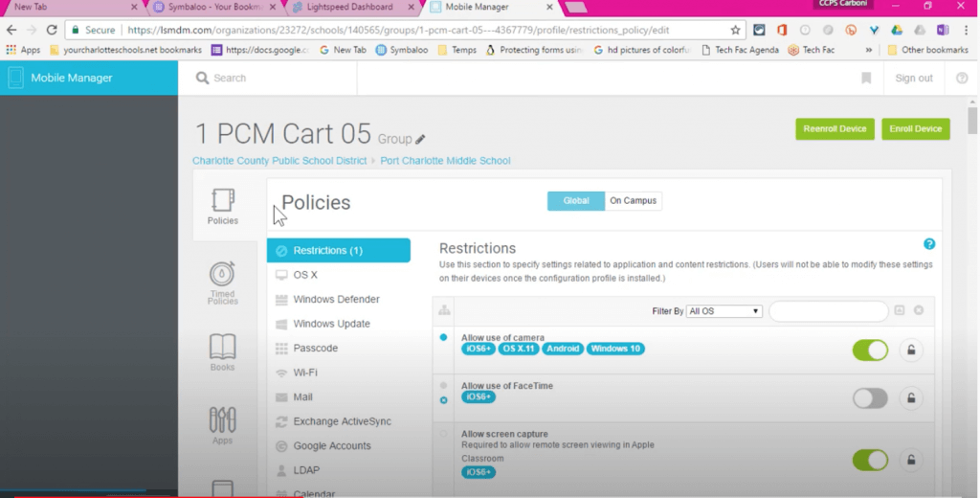
Task: Select the blue dot beside camera setting
Action: (444, 337)
